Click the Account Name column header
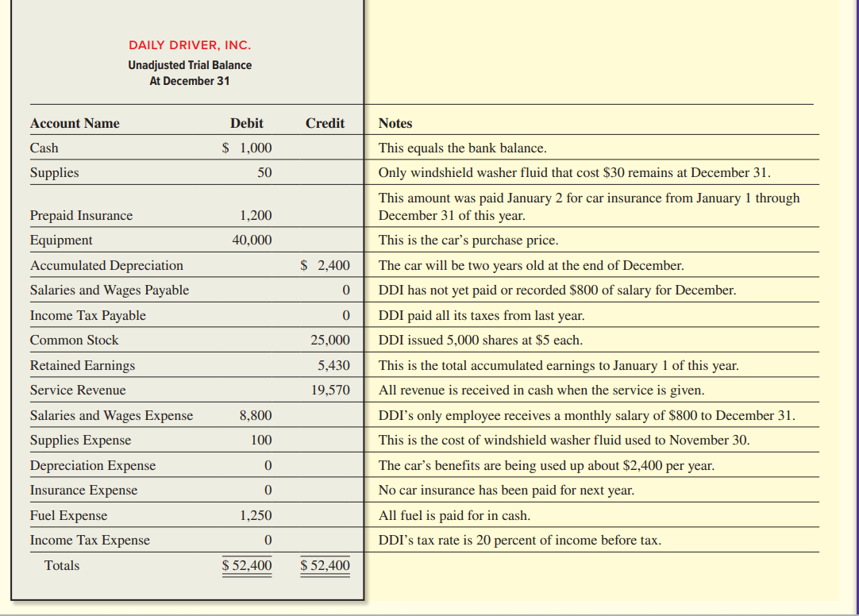 pyautogui.click(x=75, y=123)
